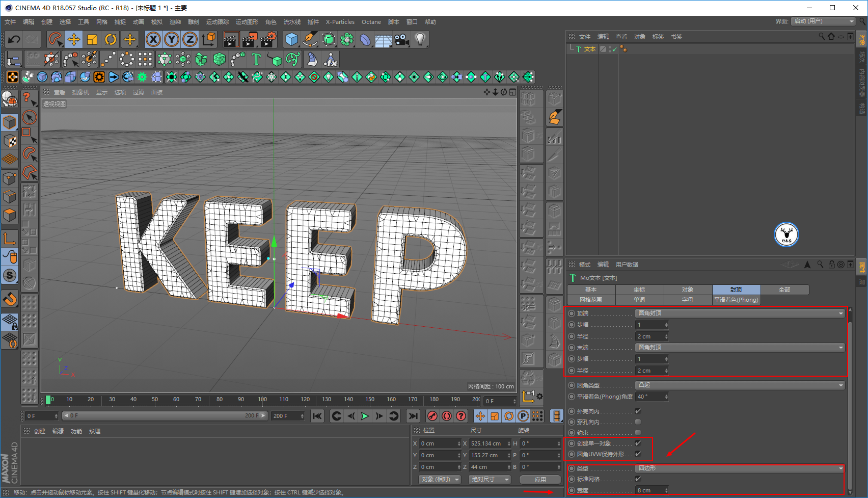Click the Render Settings clapperboard gear icon
This screenshot has width=868, height=498.
tap(268, 39)
